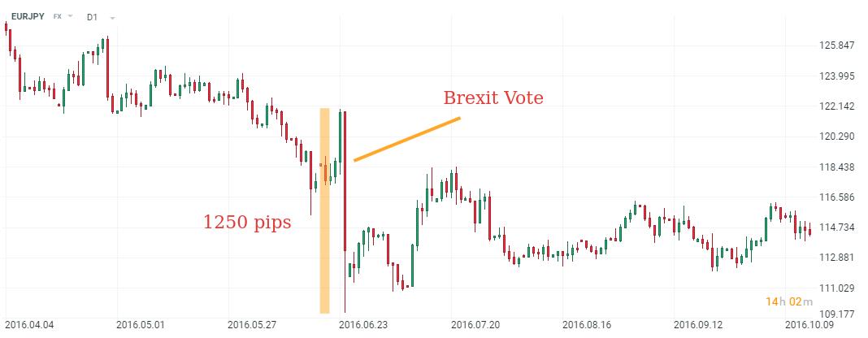The image size is (868, 338).
Task: Click the orange trend line annotation
Action: point(406,140)
